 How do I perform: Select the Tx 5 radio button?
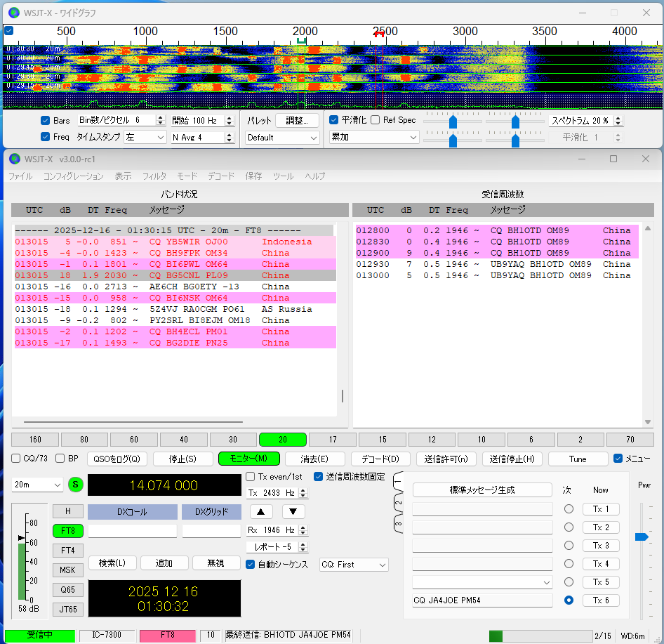tap(569, 582)
